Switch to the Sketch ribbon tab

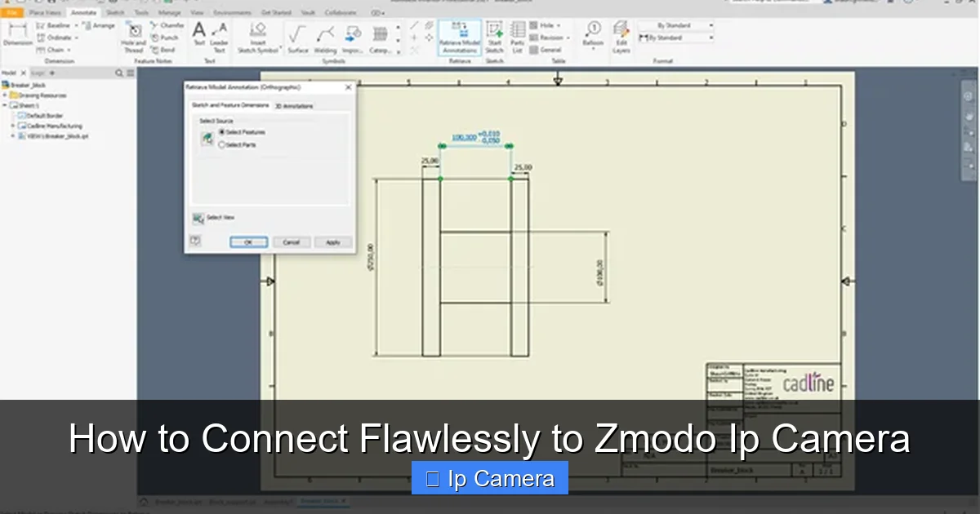tap(115, 13)
